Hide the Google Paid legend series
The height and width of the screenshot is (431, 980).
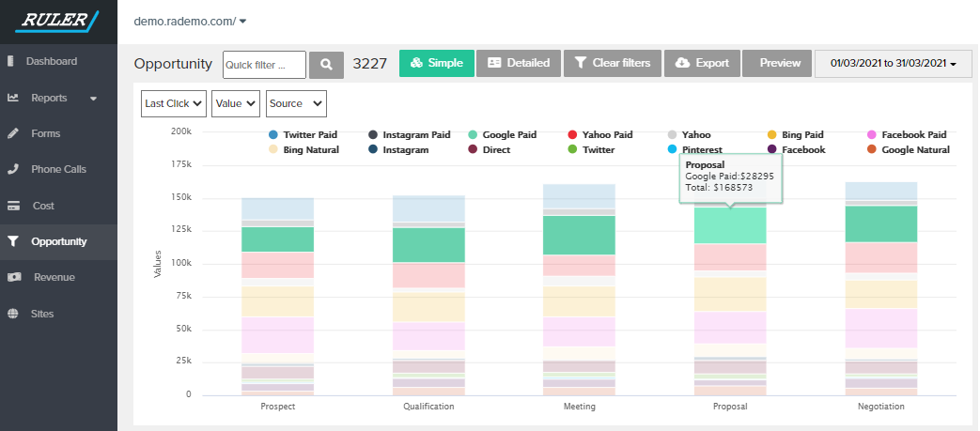(508, 135)
